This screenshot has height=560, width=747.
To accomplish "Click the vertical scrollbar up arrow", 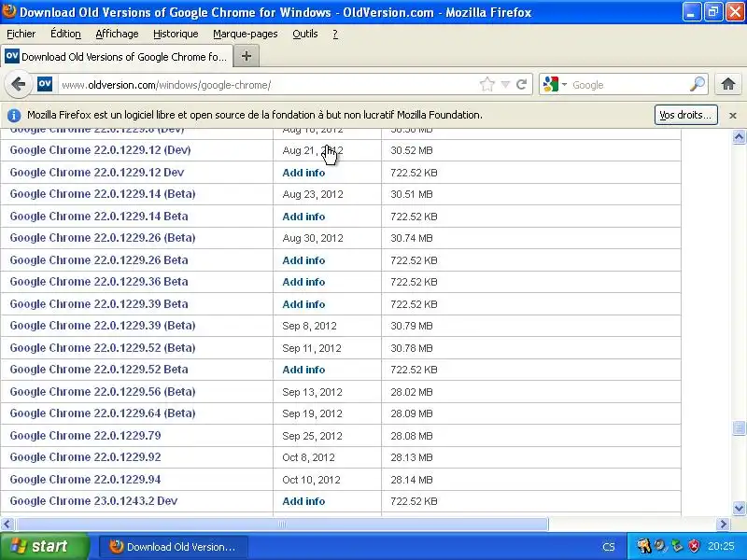I will click(739, 137).
